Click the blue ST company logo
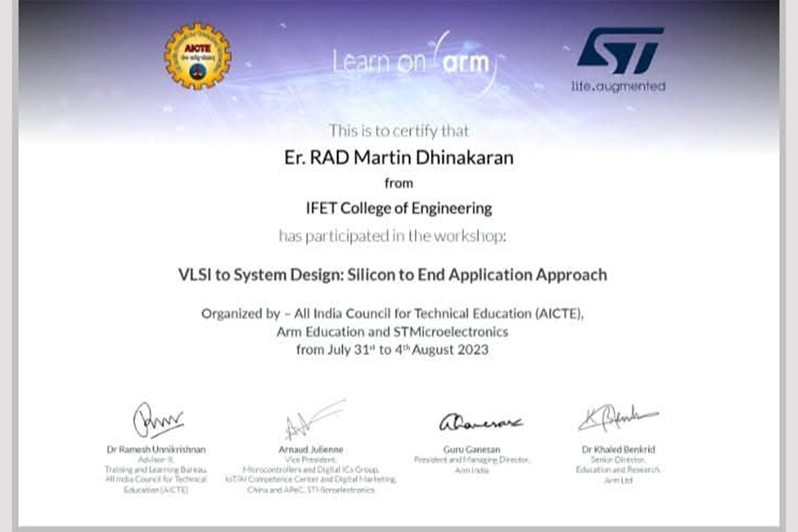The height and width of the screenshot is (532, 798). click(619, 51)
